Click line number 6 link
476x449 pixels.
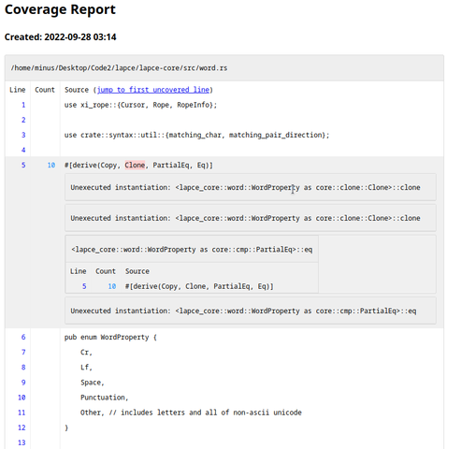pos(23,337)
